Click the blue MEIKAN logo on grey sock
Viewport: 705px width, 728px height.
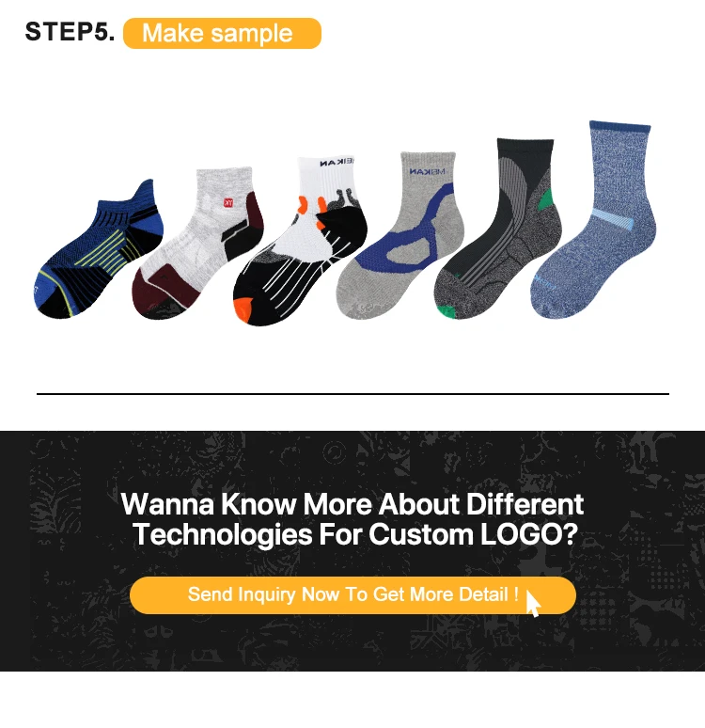[x=427, y=172]
